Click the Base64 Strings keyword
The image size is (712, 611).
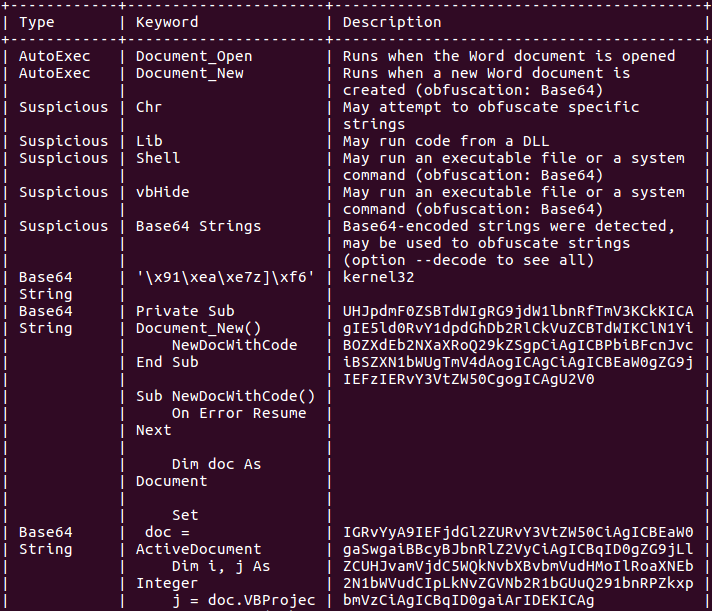point(198,226)
